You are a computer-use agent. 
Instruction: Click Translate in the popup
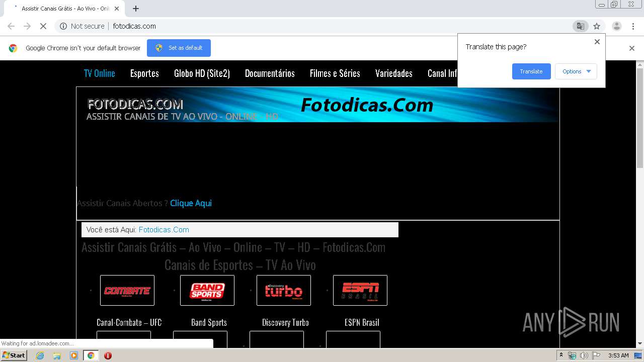coord(531,71)
